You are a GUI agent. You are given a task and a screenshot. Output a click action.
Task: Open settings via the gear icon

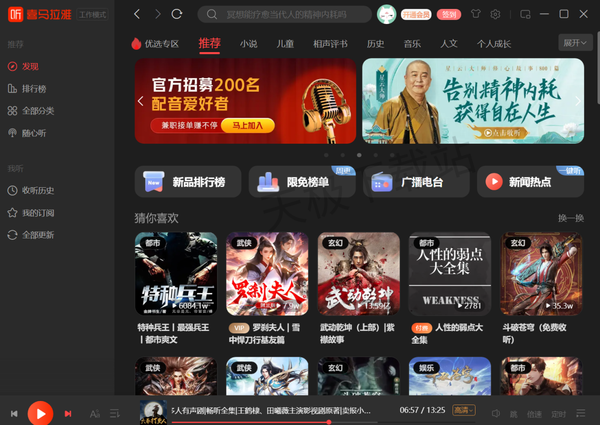497,14
